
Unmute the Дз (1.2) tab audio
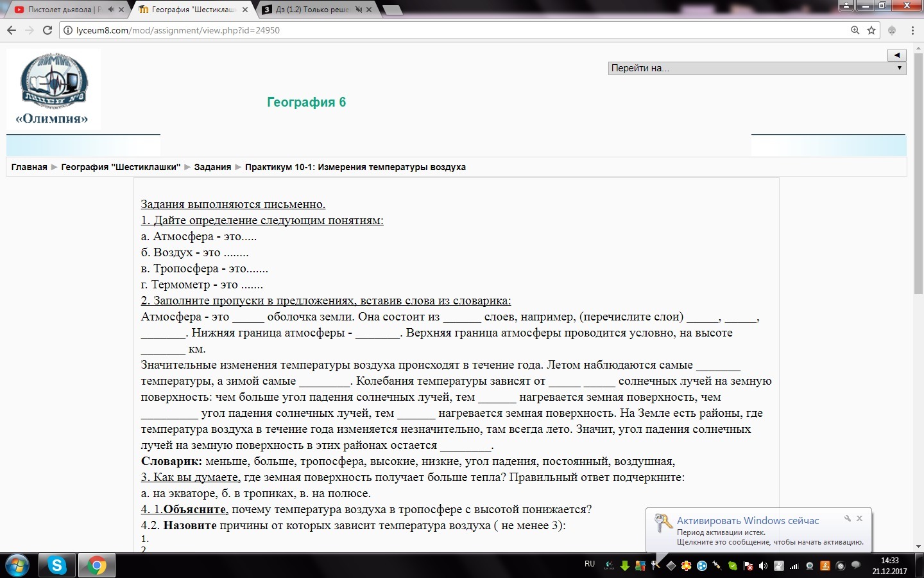tap(359, 10)
